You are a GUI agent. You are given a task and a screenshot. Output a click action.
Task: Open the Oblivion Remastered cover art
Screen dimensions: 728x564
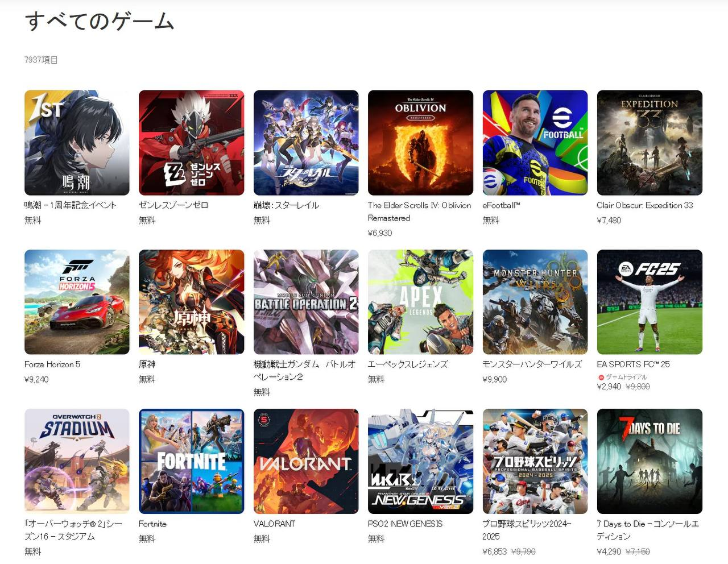pos(420,143)
